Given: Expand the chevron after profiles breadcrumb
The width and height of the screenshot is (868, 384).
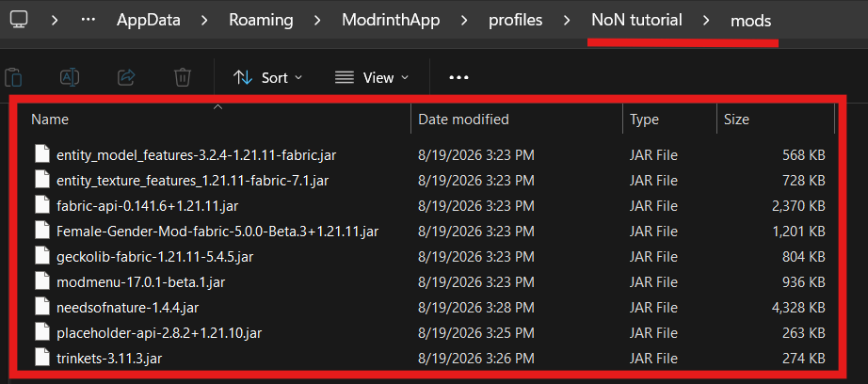Looking at the screenshot, I should coord(567,21).
